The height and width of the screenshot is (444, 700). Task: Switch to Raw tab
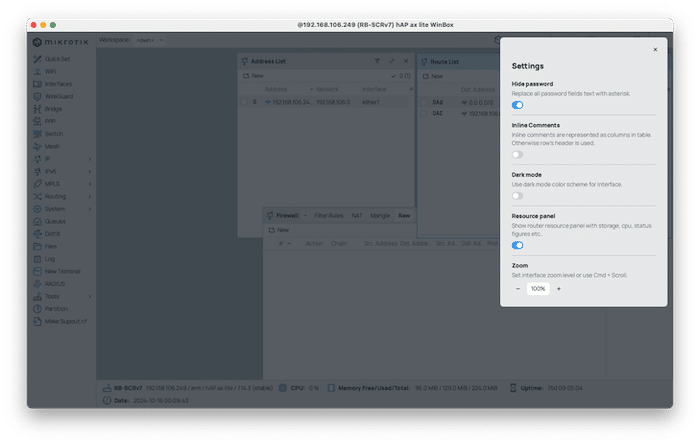pyautogui.click(x=404, y=216)
